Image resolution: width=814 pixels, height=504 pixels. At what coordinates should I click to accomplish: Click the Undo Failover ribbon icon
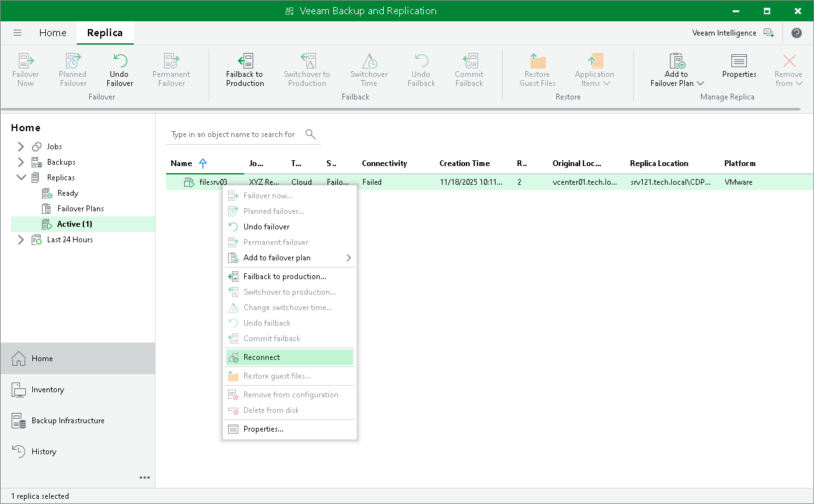(x=119, y=68)
